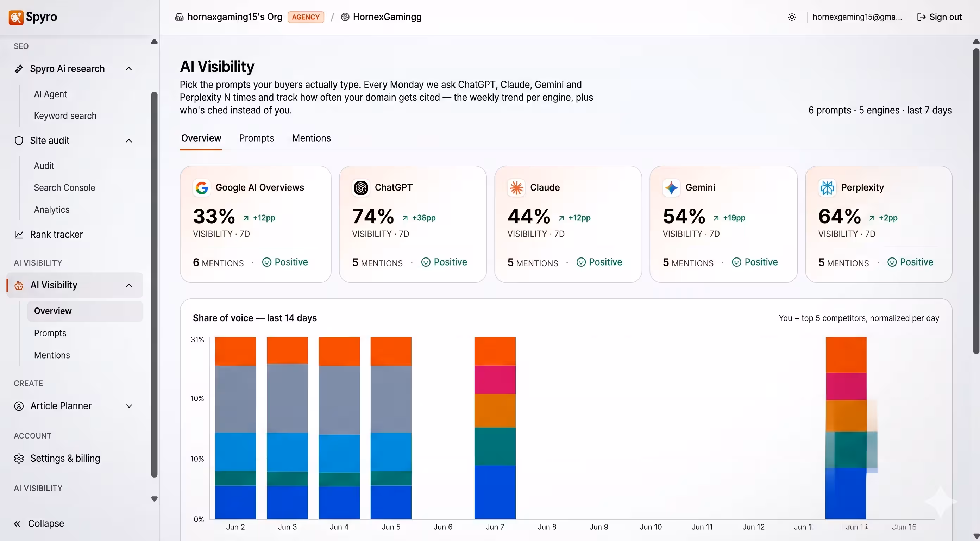Click the Site audit shield icon
980x541 pixels.
(19, 141)
